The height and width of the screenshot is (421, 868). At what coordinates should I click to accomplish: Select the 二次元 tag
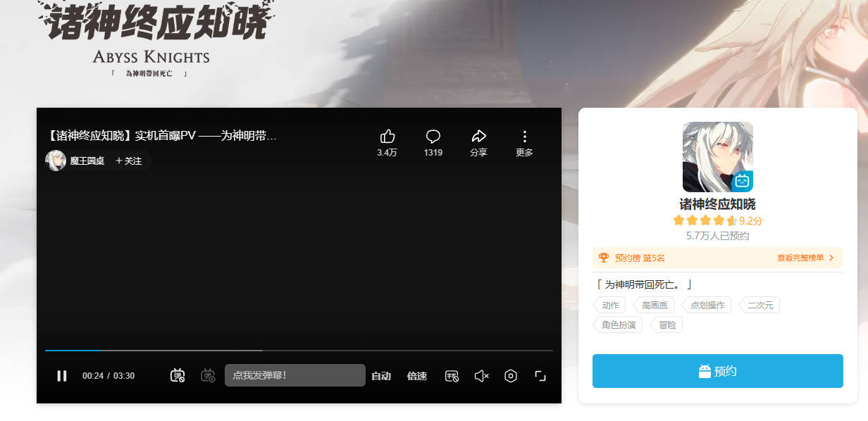[x=759, y=305]
